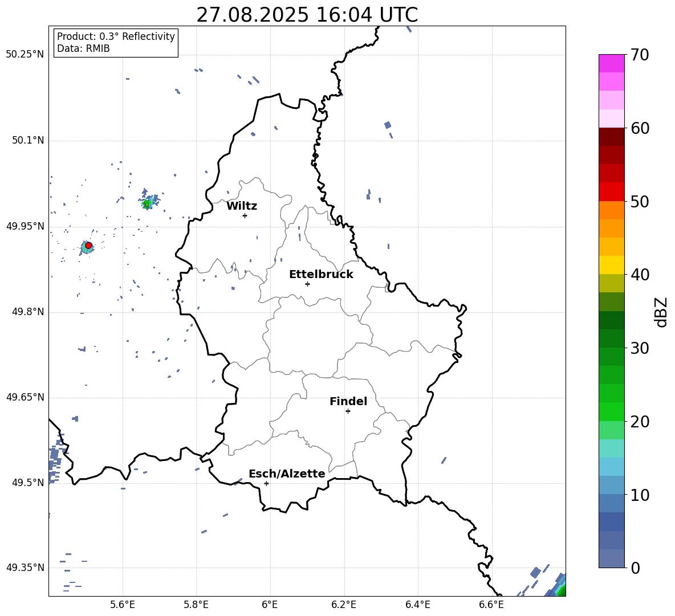Click the 6.6°E longitude label

[x=491, y=605]
